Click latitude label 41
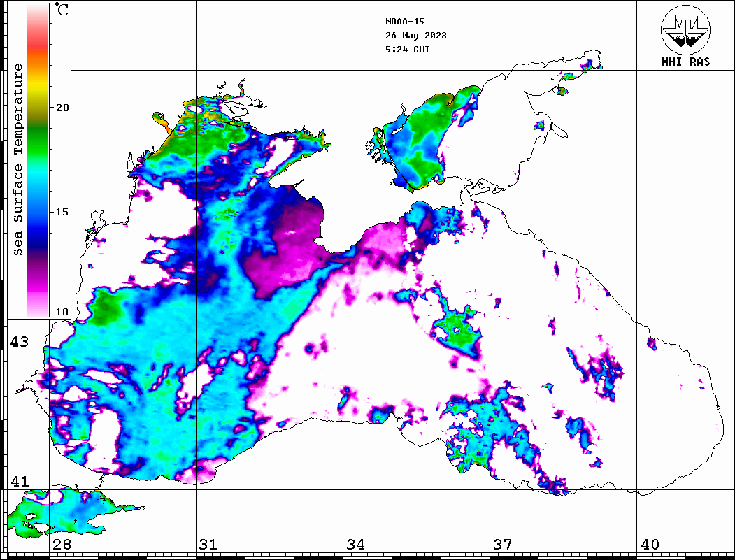 click(x=20, y=481)
